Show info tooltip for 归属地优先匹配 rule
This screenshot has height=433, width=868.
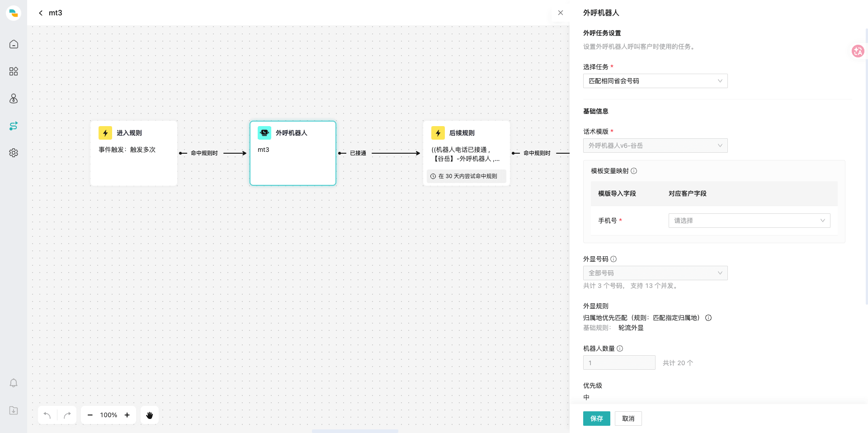pos(708,318)
